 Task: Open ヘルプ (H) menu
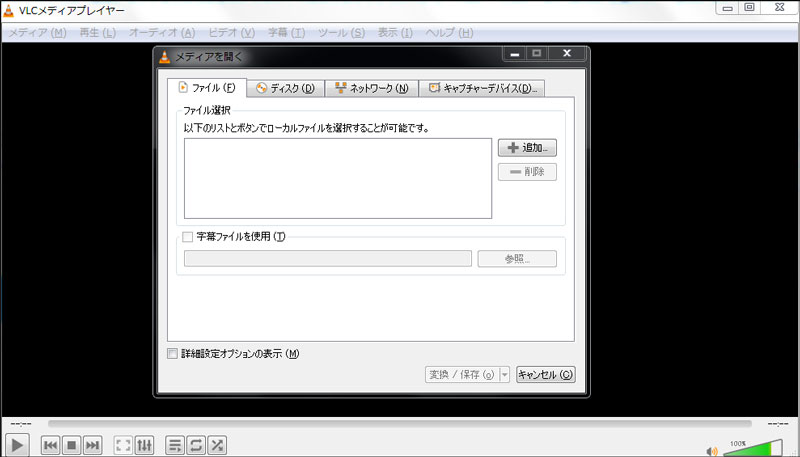pyautogui.click(x=449, y=33)
